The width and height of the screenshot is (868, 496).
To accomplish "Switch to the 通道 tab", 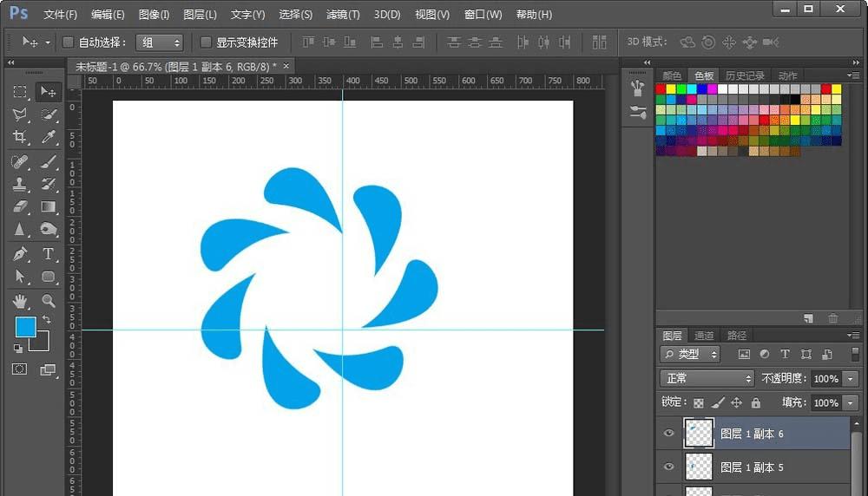I will [x=704, y=336].
